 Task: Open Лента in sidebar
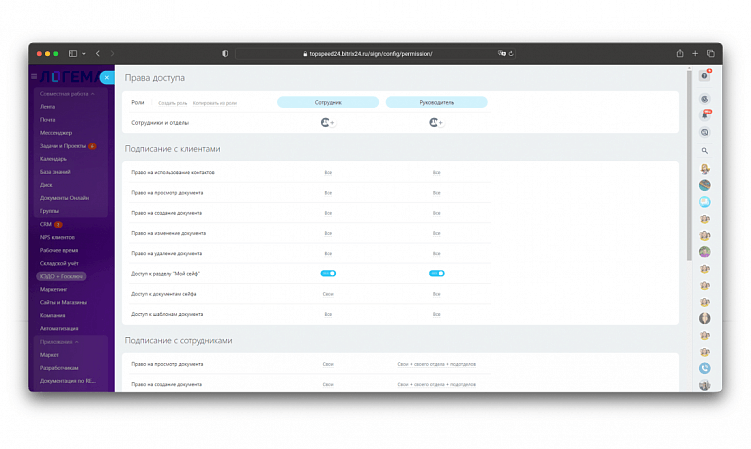coord(47,107)
